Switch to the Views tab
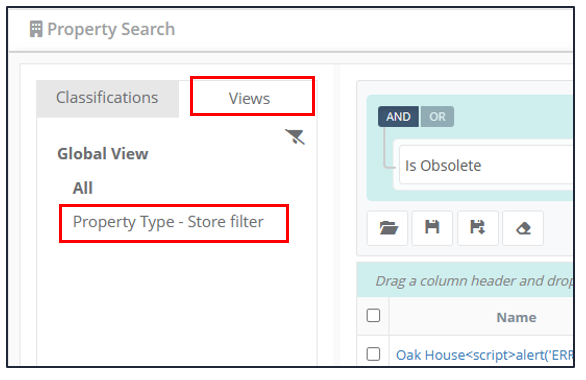 click(x=249, y=98)
